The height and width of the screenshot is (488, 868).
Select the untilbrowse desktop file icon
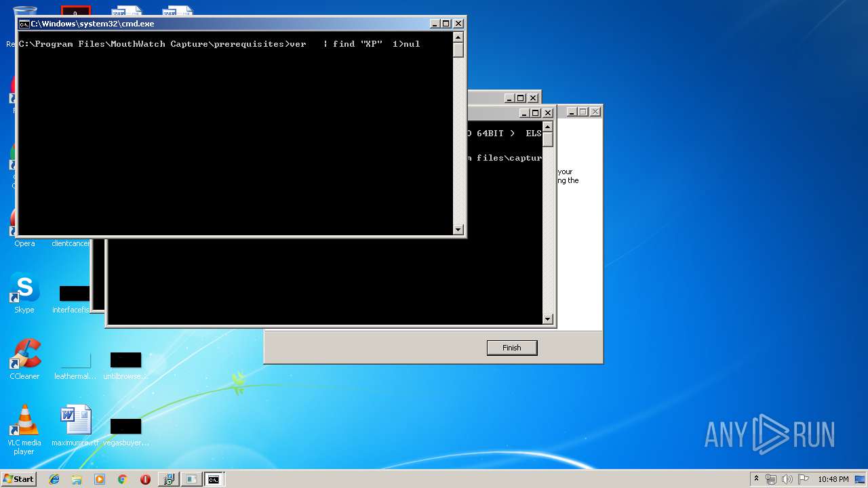(126, 365)
